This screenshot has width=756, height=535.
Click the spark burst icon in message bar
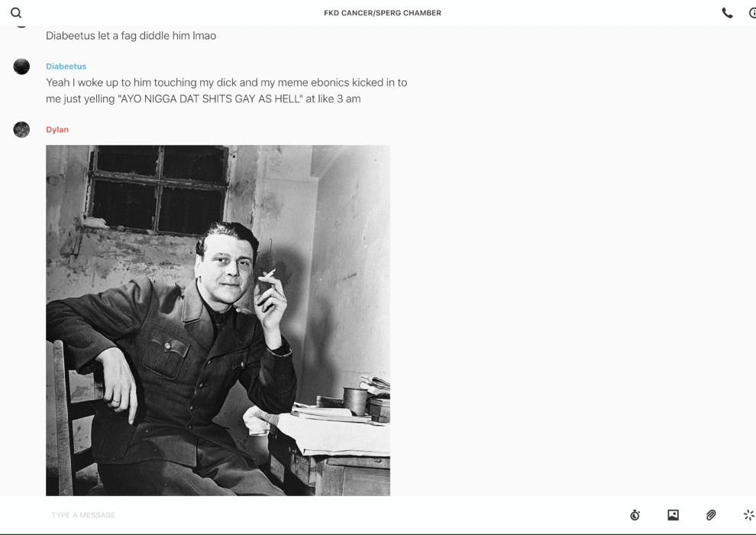click(x=749, y=515)
